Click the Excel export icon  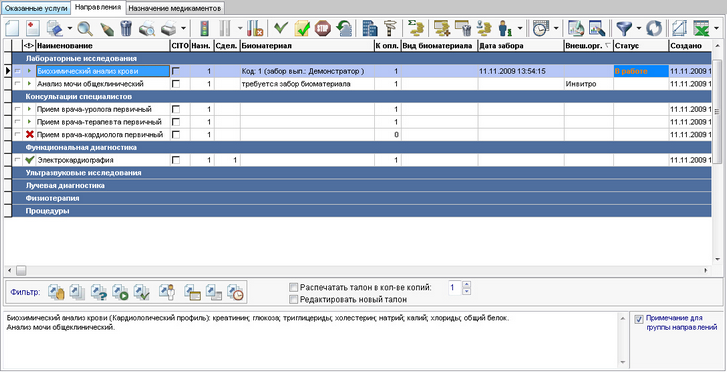coord(701,29)
